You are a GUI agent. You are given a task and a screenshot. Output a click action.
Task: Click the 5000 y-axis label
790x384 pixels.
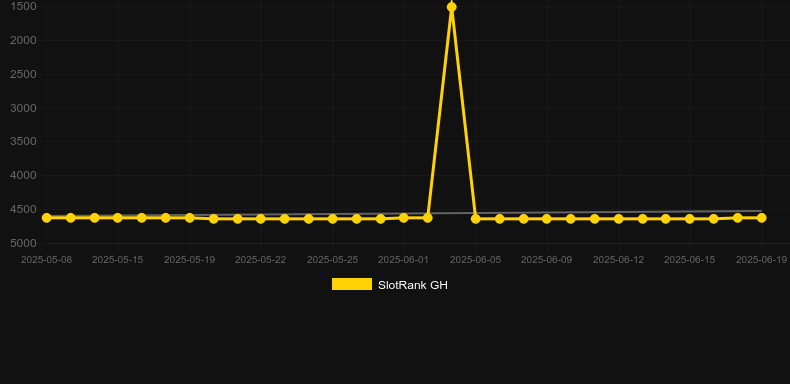[x=23, y=243]
